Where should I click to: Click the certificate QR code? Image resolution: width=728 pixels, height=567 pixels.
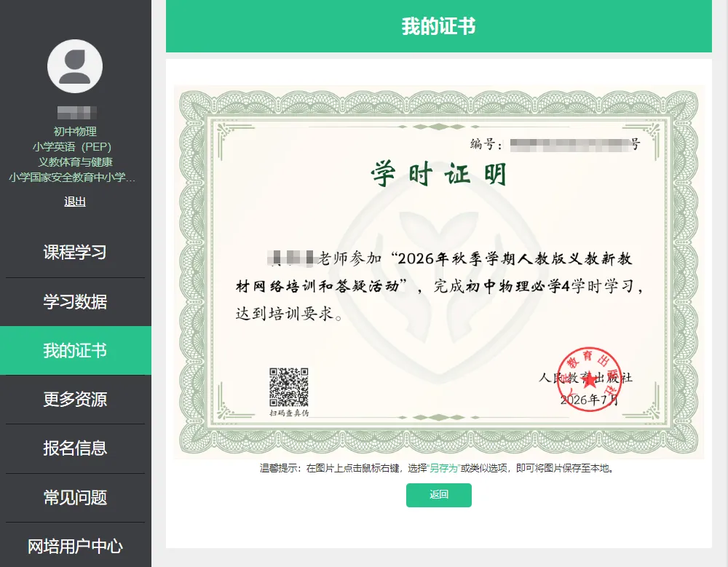pos(289,387)
